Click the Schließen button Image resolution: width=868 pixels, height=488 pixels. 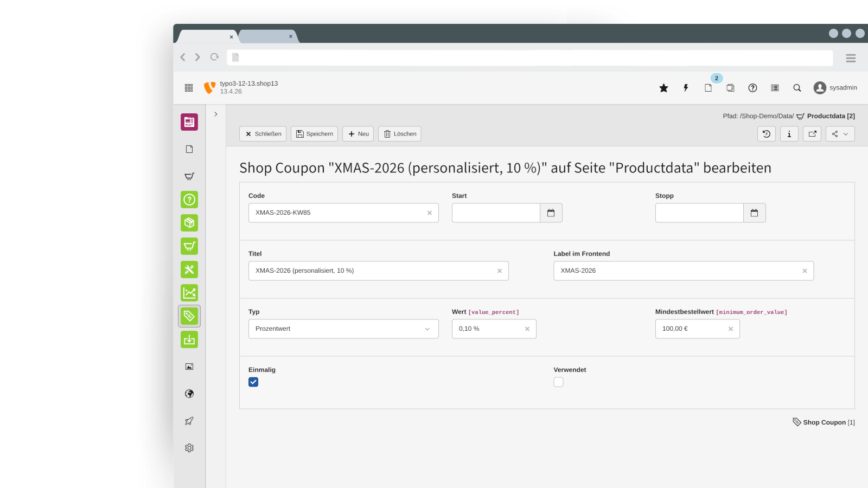point(263,134)
